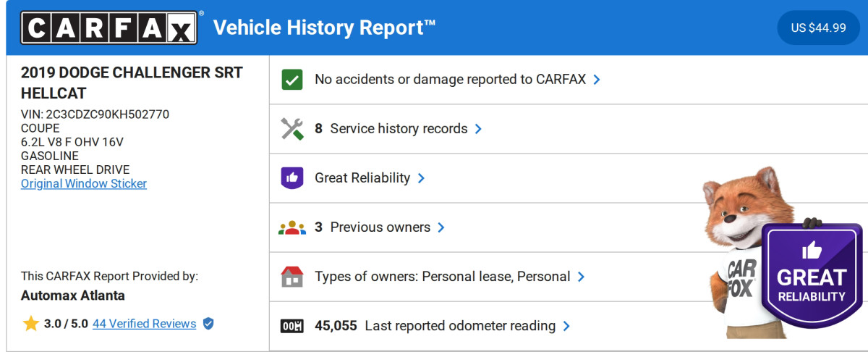Expand the Types of owners chevron

(x=581, y=277)
